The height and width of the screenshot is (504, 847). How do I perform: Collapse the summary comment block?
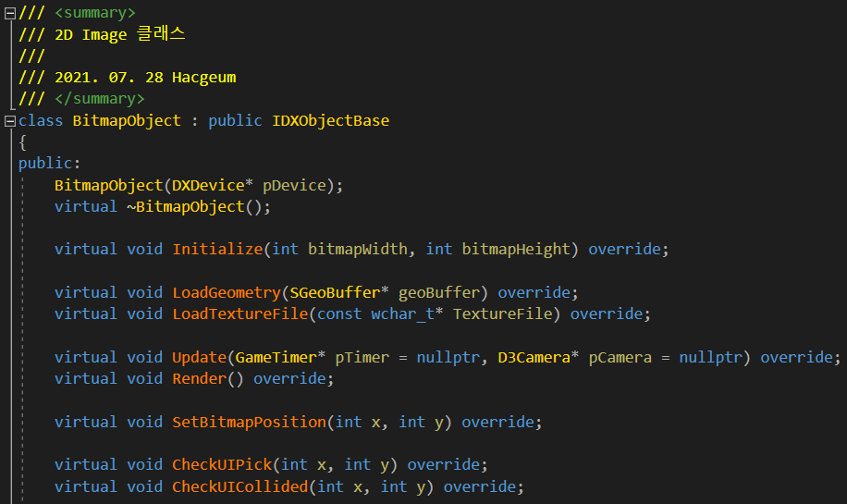click(x=10, y=14)
